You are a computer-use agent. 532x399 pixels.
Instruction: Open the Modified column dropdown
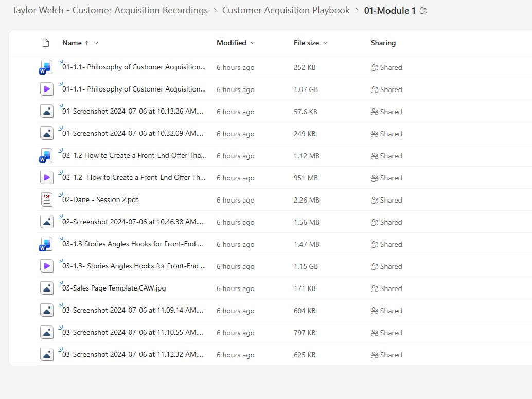pyautogui.click(x=252, y=43)
